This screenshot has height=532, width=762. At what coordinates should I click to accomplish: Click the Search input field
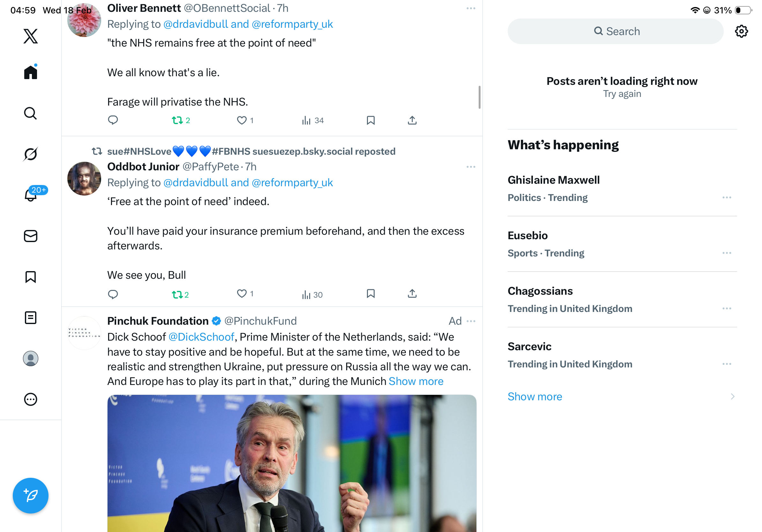pyautogui.click(x=615, y=32)
